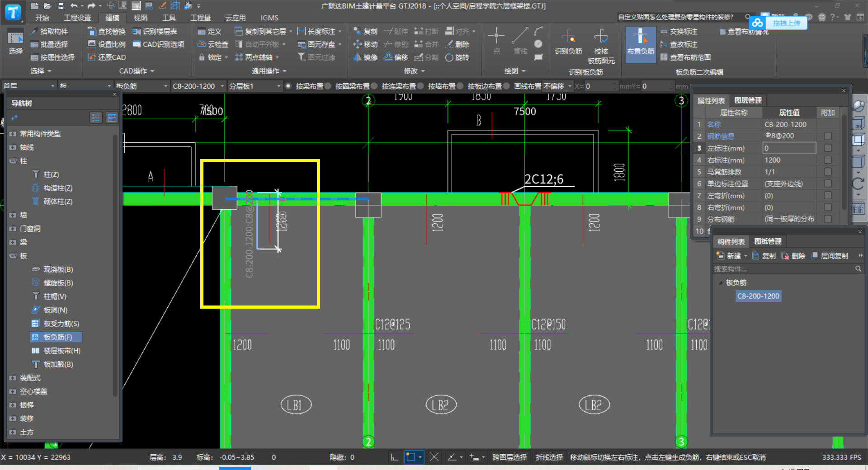Tick the 附加 checkbox for 马凳筋排数

828,172
